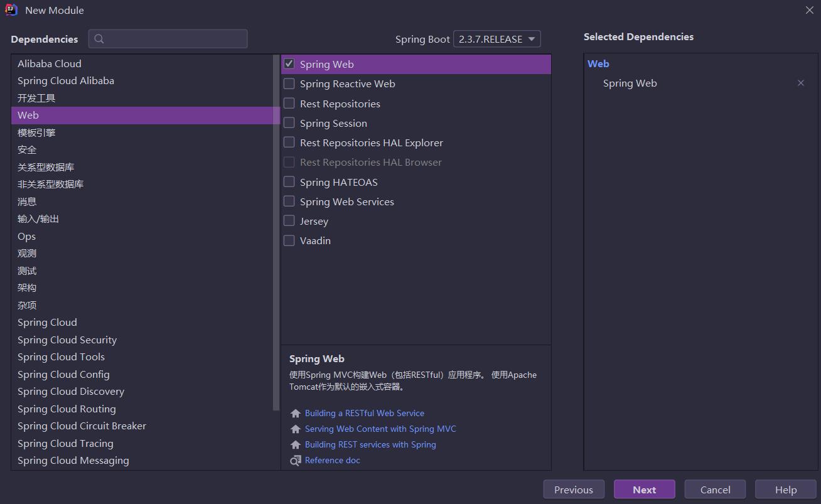Click home icon beside Building a RESTful Web Service

pos(296,414)
